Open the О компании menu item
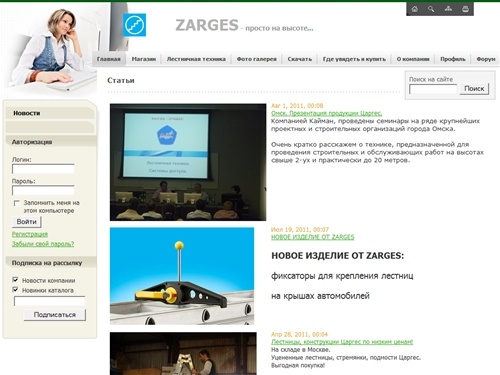 tap(413, 59)
